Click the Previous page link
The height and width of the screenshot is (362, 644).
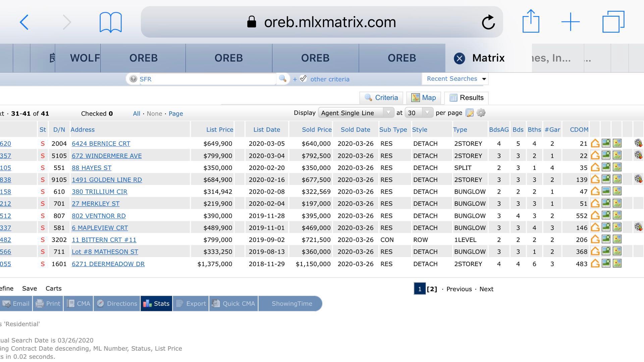pos(459,289)
